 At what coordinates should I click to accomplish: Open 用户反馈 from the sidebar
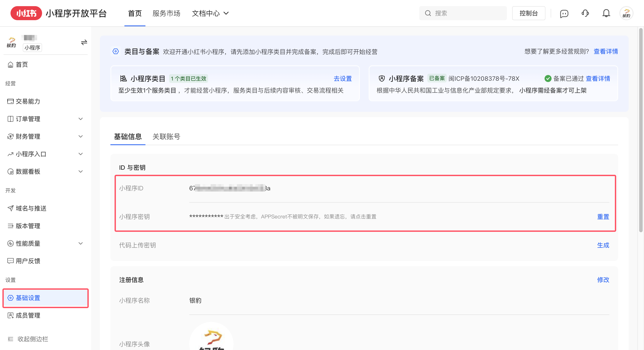(x=28, y=261)
